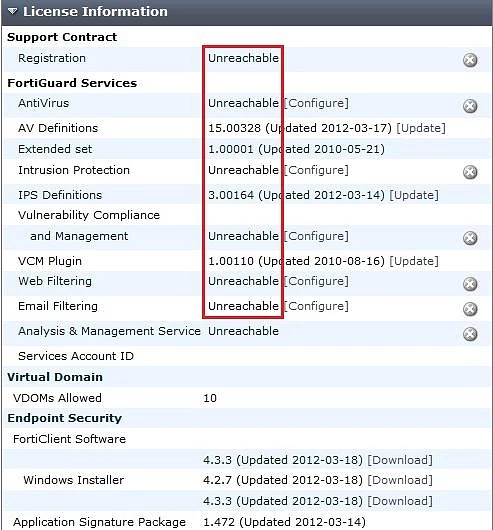The width and height of the screenshot is (493, 530).
Task: Select the License Information panel title
Action: (95, 11)
